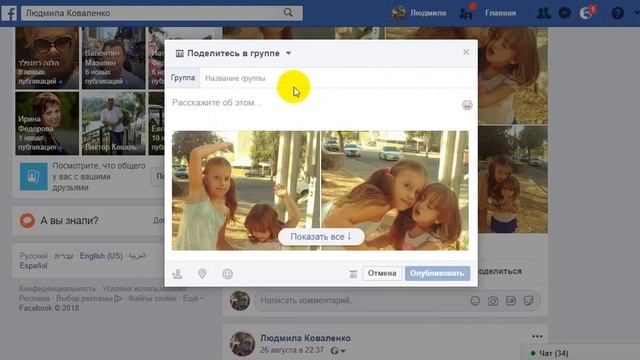
Task: Click the 'Название группы' input field
Action: (338, 78)
